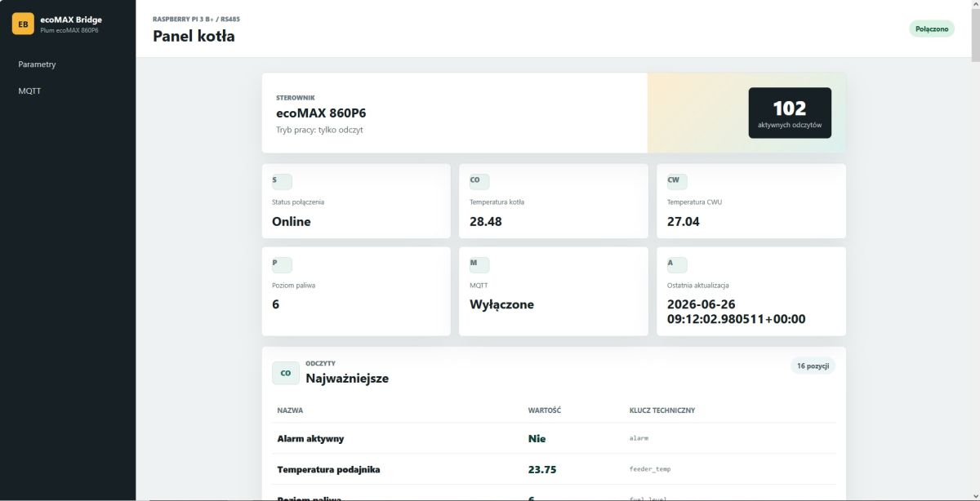Click the A icon on Ostatnia aktualizacja card

click(677, 265)
